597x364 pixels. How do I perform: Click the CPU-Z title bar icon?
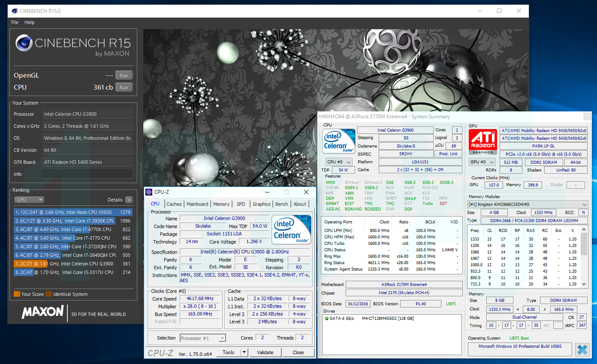point(150,192)
